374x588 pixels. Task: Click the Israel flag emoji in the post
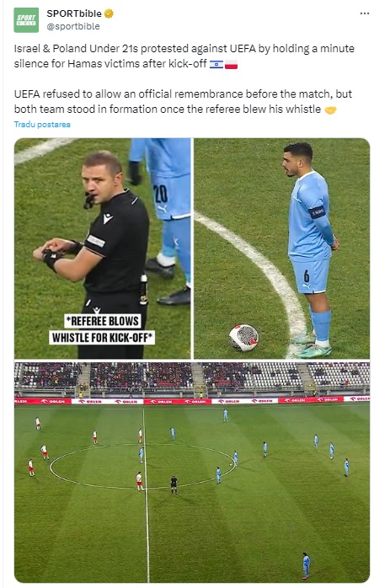tap(216, 65)
